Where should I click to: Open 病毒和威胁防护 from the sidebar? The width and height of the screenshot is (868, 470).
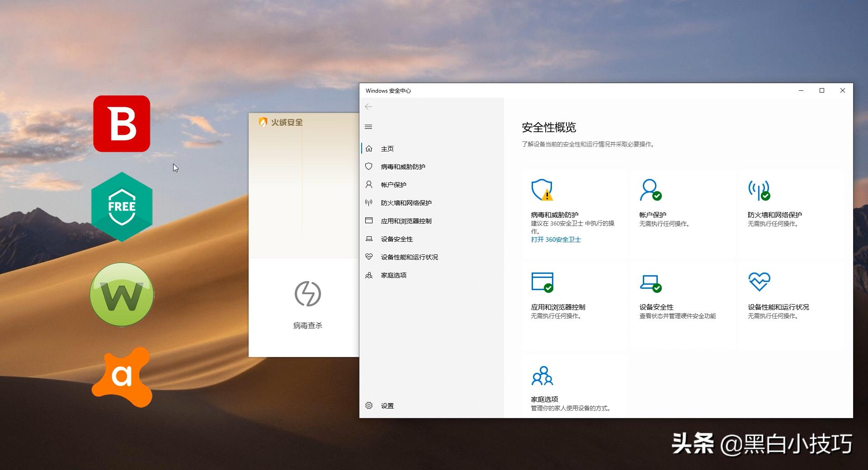point(405,166)
